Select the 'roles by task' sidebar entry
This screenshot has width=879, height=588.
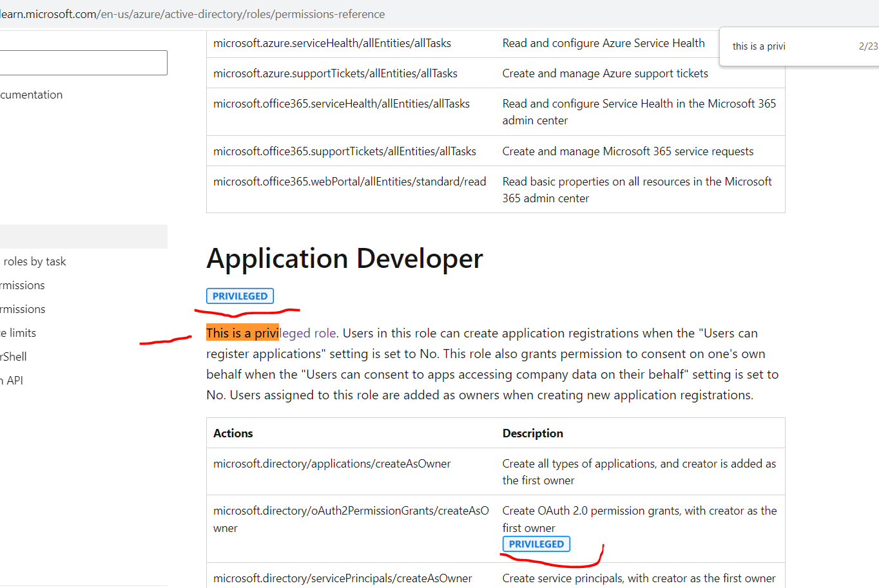(x=35, y=261)
